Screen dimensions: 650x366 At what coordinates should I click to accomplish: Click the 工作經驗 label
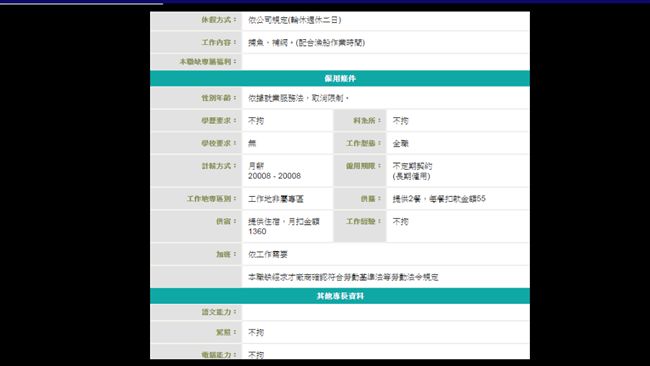click(x=364, y=221)
